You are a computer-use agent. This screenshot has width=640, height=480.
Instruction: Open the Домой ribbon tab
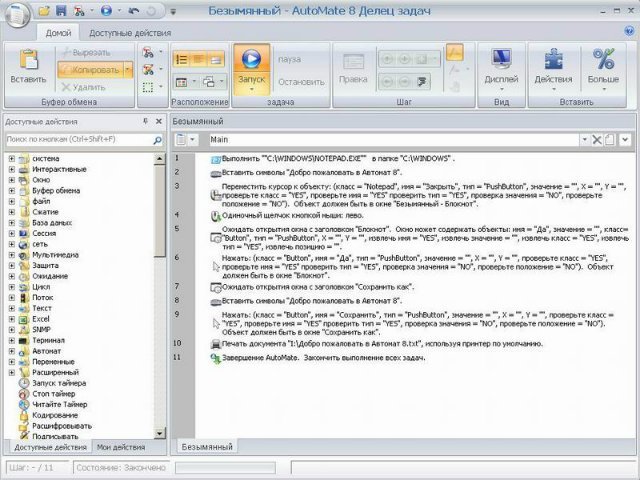pyautogui.click(x=58, y=33)
